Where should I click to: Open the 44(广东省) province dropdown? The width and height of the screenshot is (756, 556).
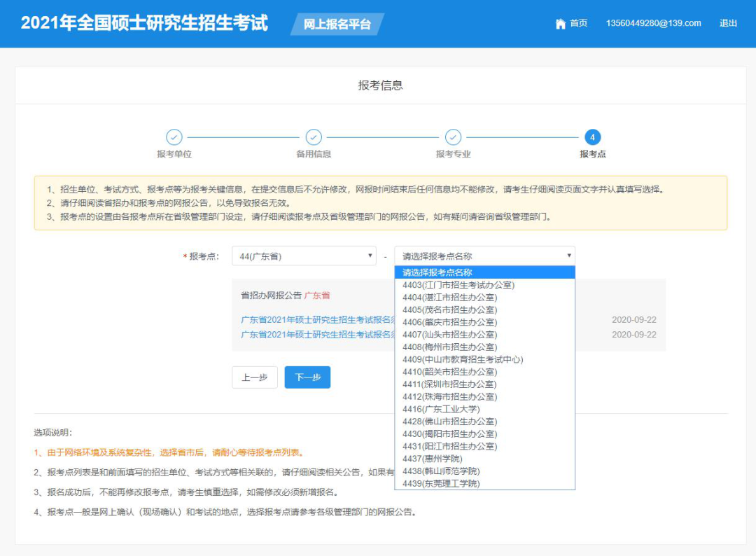(x=304, y=256)
